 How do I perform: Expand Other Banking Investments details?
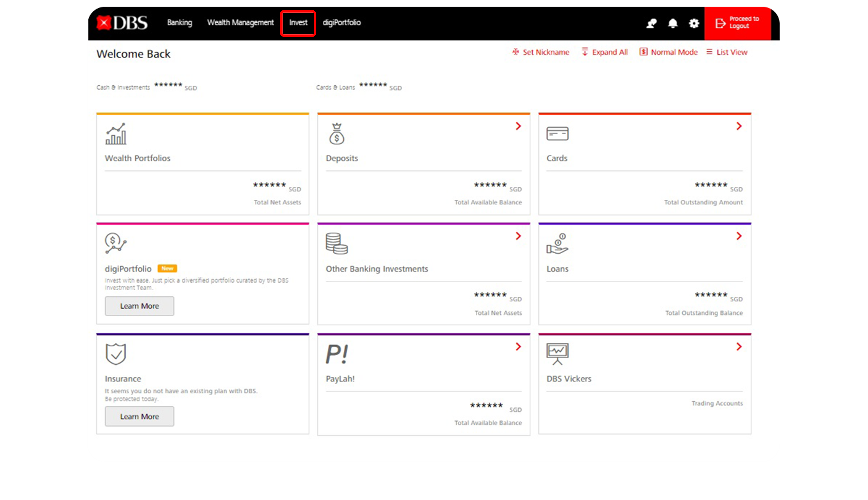click(x=518, y=235)
